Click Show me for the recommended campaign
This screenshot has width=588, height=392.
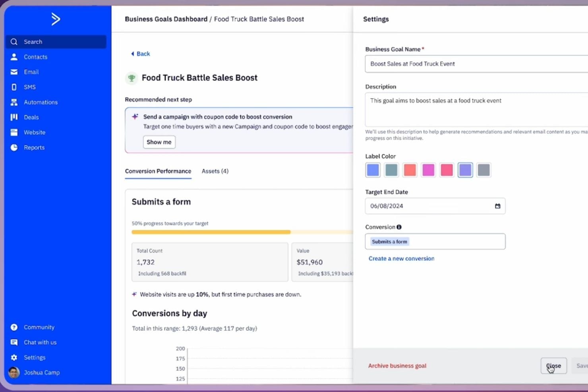[x=159, y=142]
